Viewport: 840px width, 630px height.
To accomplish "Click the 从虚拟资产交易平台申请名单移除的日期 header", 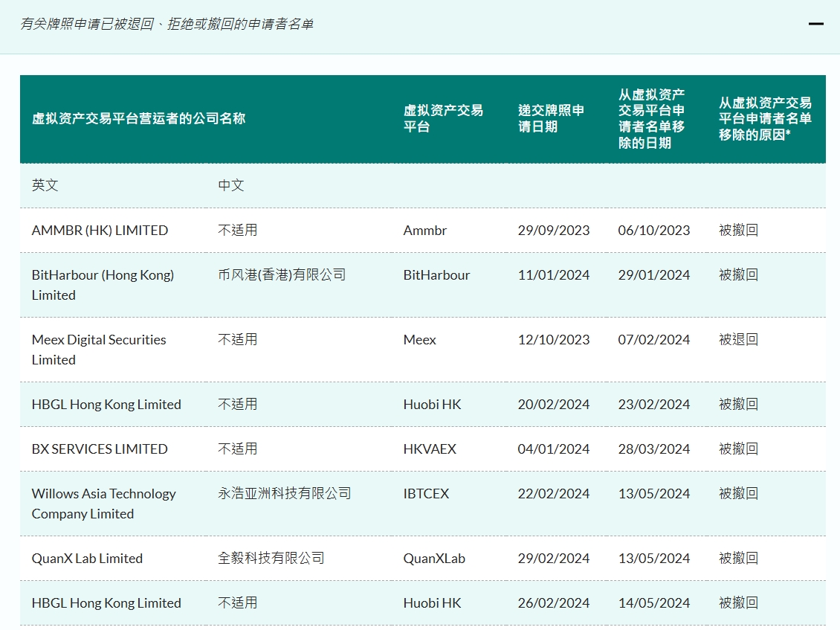I will pos(651,118).
